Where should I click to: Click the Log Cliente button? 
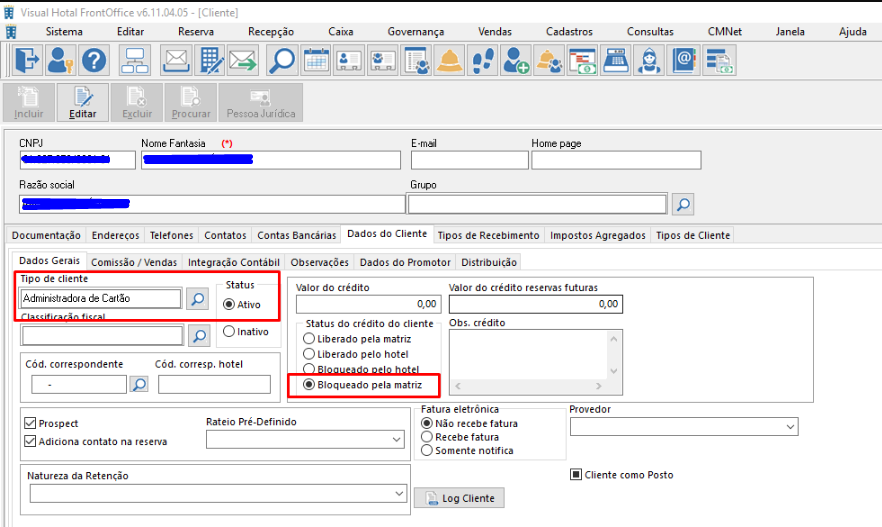click(x=459, y=498)
